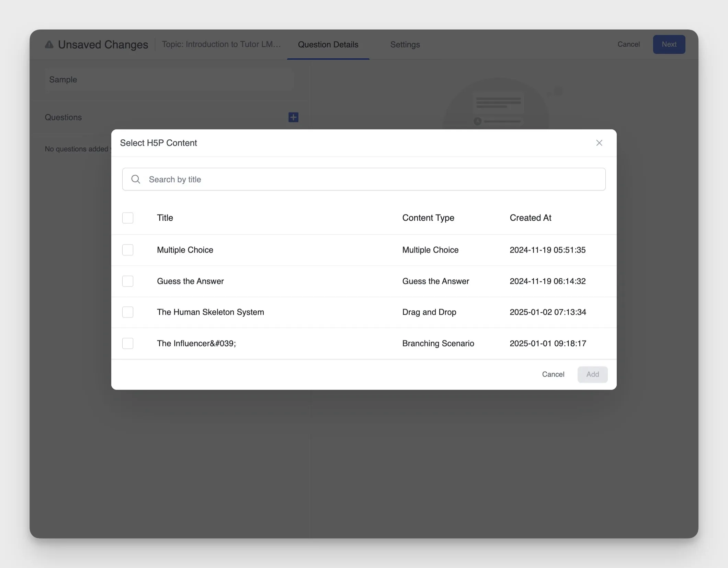Click the Multiple Choice content type cell
The height and width of the screenshot is (568, 728).
tap(430, 250)
